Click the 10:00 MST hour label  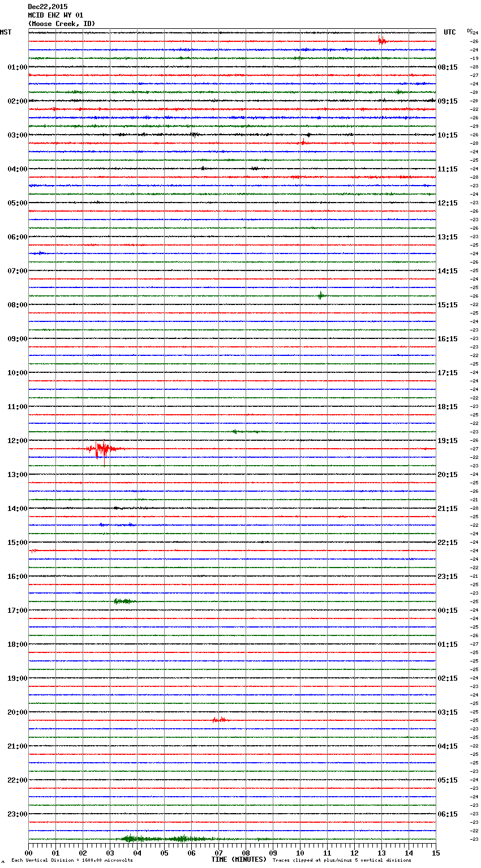pos(17,373)
